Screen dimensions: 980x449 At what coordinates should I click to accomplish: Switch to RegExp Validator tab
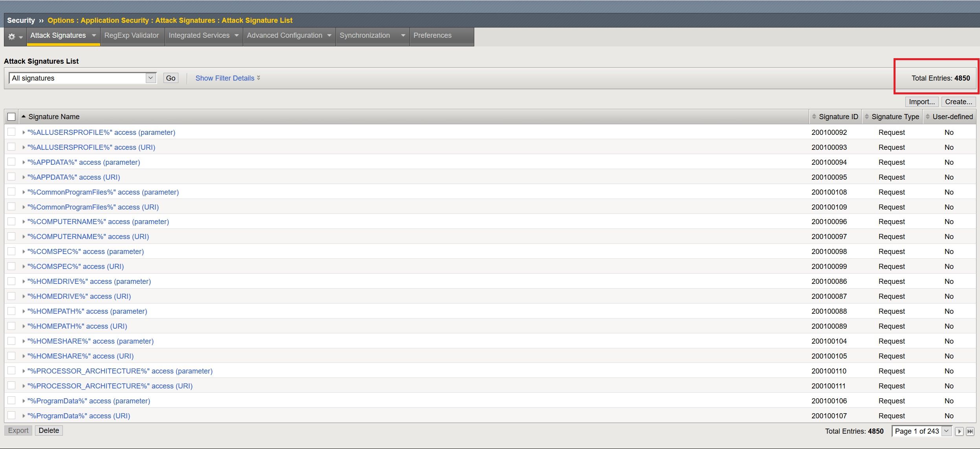(x=132, y=35)
